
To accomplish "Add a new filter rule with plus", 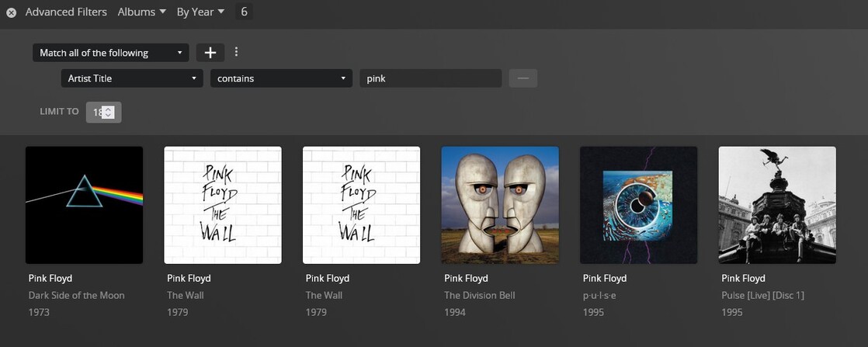I will point(210,53).
